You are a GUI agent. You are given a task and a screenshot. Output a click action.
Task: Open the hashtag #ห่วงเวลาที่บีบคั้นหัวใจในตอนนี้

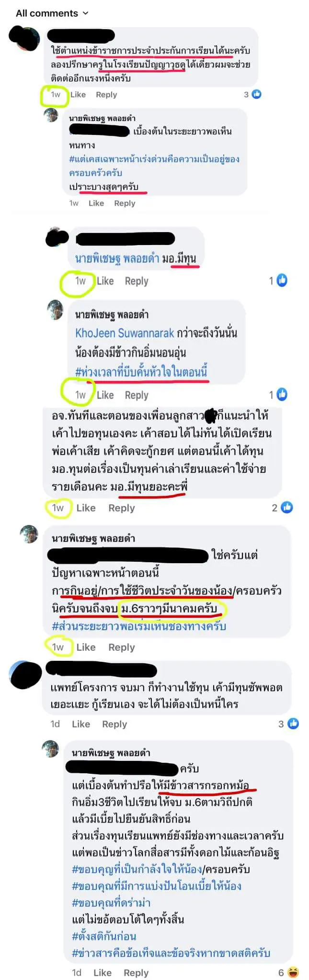tap(141, 371)
